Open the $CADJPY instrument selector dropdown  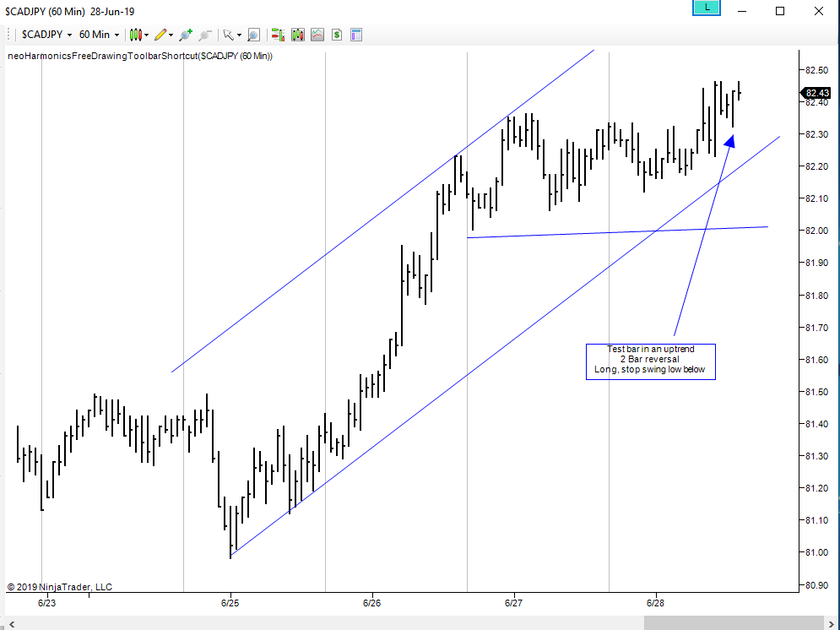[46, 35]
